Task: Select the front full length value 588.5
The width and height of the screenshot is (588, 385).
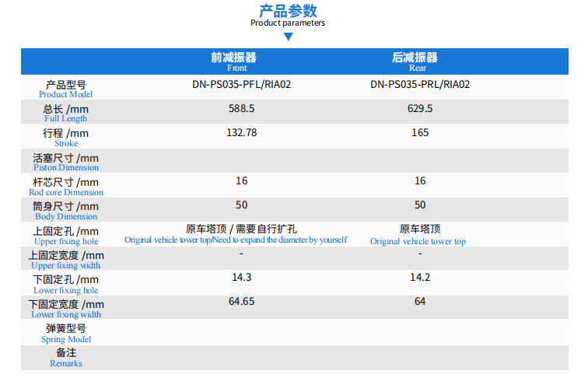Action: pos(241,108)
